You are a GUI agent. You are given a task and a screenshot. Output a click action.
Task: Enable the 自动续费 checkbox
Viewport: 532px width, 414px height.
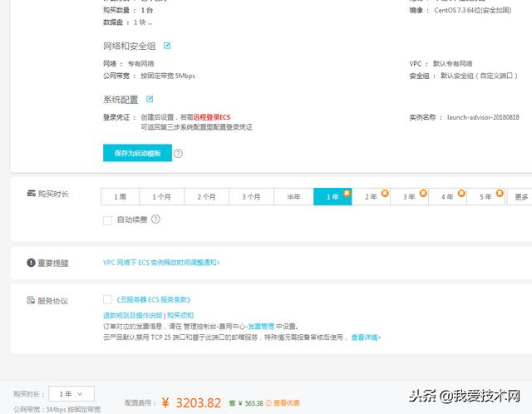point(107,220)
